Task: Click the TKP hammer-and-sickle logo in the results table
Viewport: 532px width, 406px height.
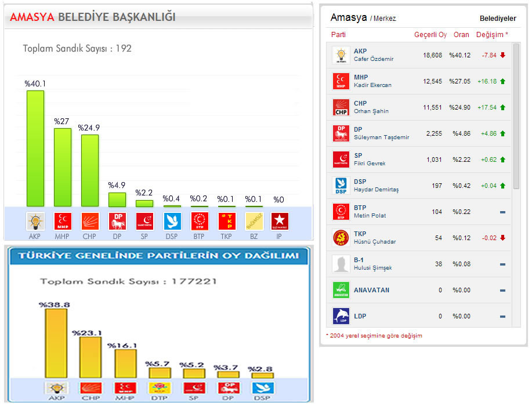Action: coord(341,238)
